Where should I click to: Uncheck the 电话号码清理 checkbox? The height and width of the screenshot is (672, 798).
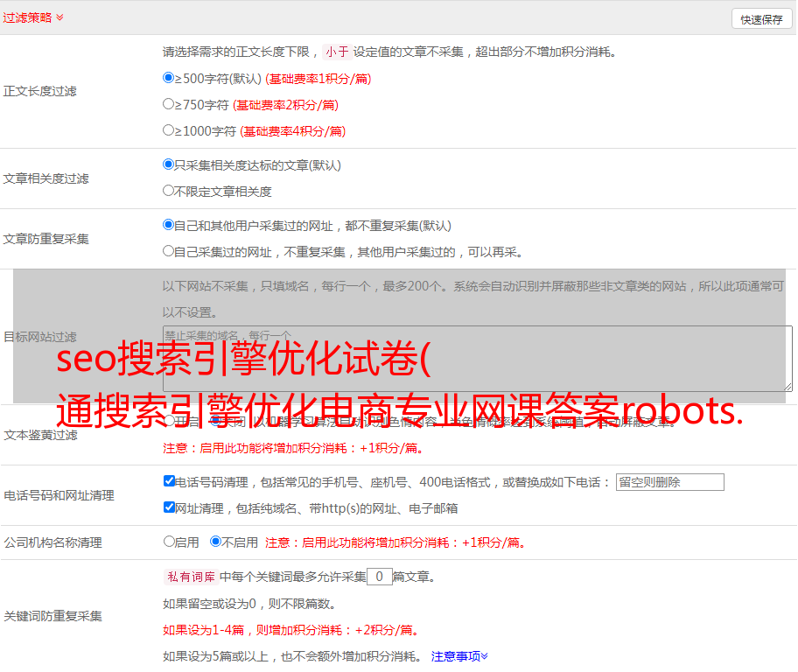tap(169, 481)
